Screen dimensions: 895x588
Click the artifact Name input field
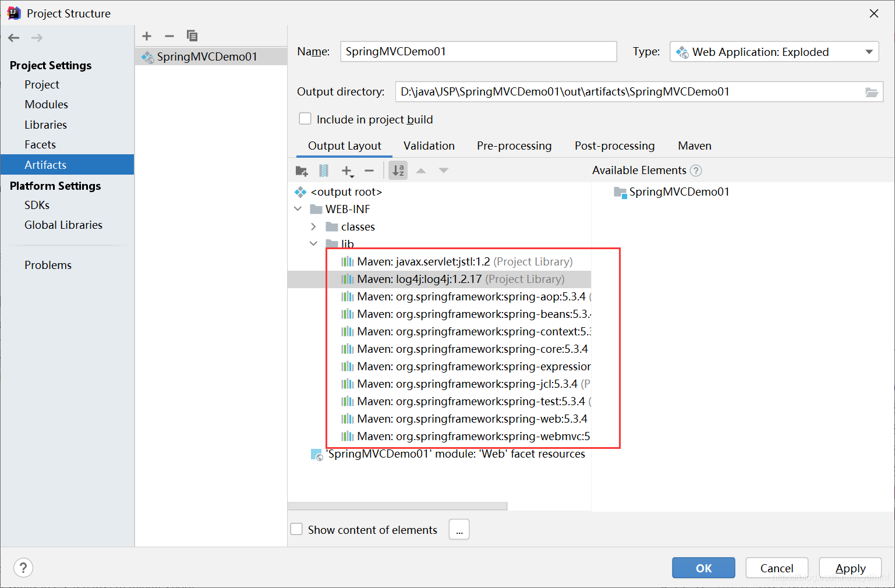tap(479, 51)
